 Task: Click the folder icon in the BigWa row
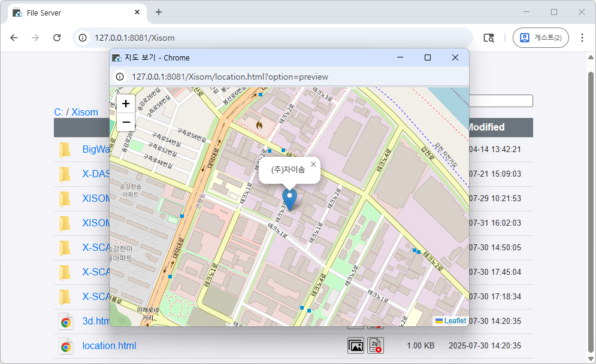65,150
